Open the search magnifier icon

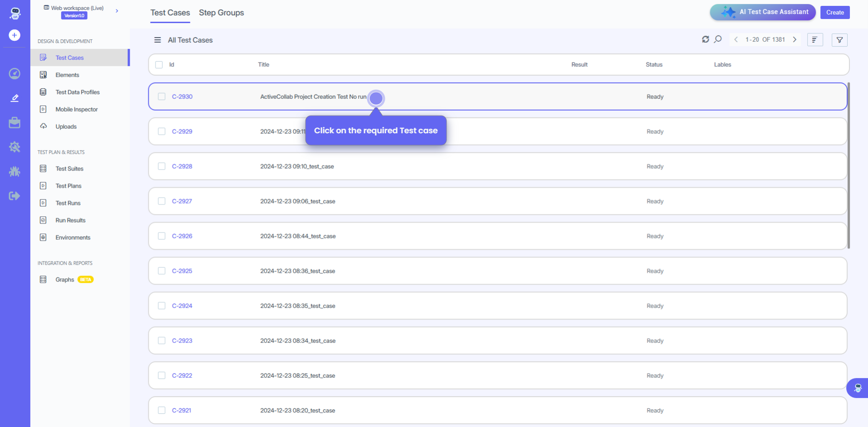tap(718, 39)
